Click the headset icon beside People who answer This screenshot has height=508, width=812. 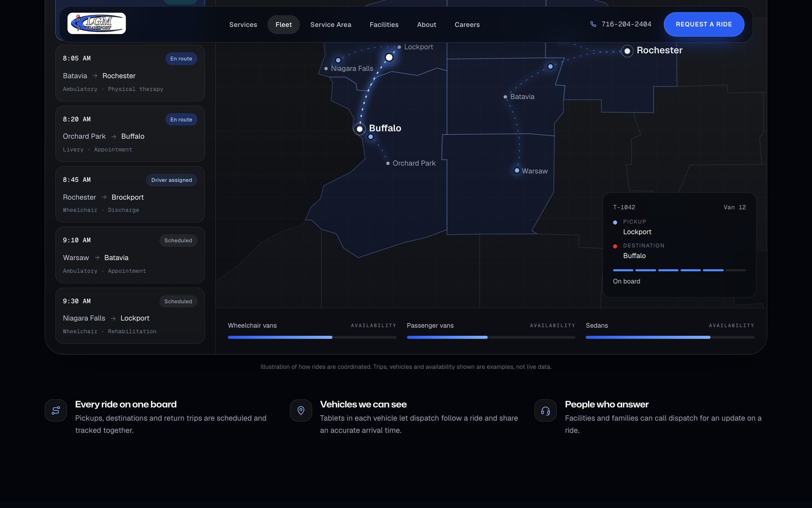pyautogui.click(x=545, y=410)
